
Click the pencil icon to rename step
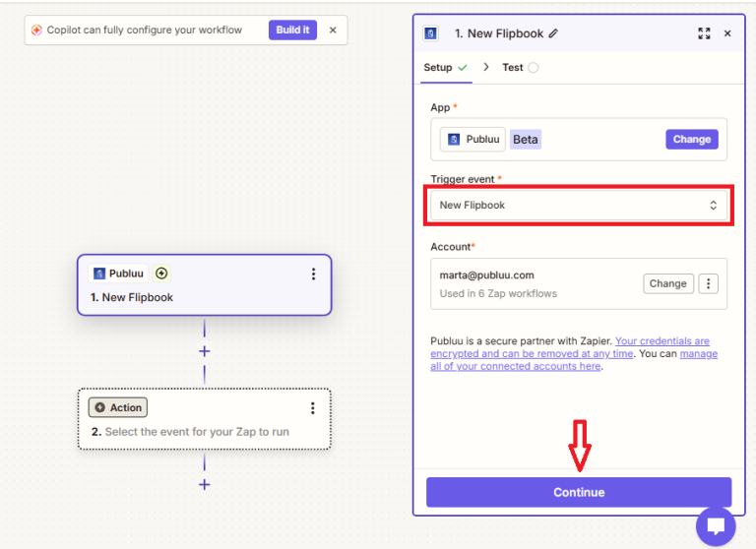(553, 33)
